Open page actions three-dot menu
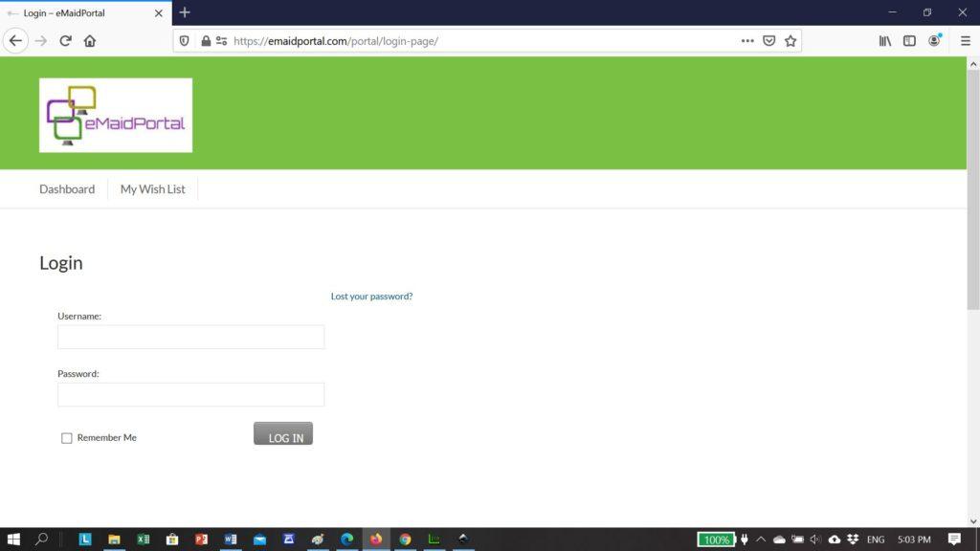Viewport: 980px width, 551px height. [x=747, y=41]
